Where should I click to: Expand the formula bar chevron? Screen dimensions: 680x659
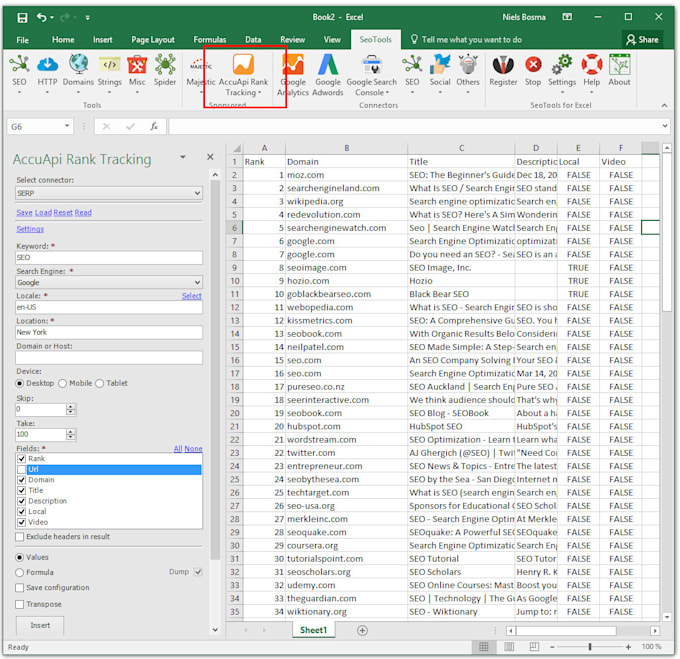(665, 127)
